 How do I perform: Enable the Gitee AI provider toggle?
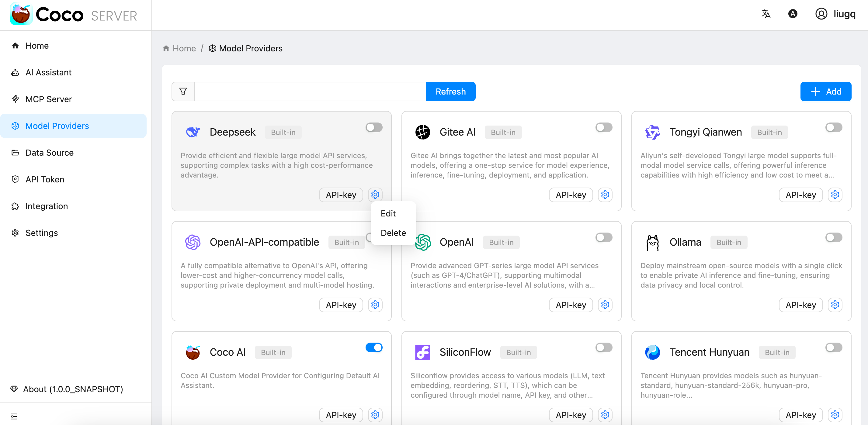click(603, 127)
